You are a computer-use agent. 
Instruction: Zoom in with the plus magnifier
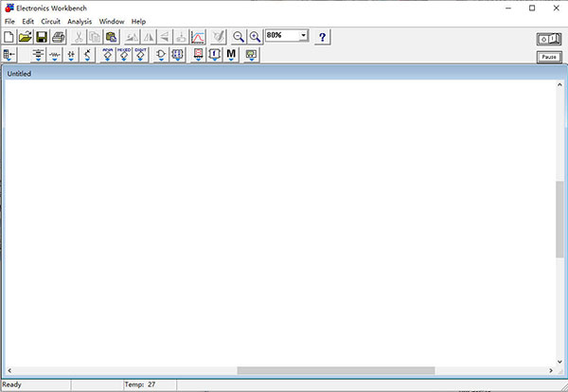coord(255,37)
